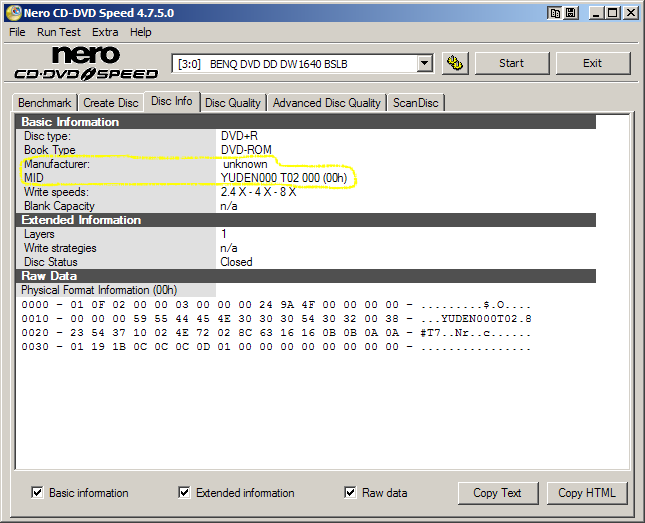The height and width of the screenshot is (523, 645).
Task: Click the raw data row starting 0020
Action: pos(276,333)
